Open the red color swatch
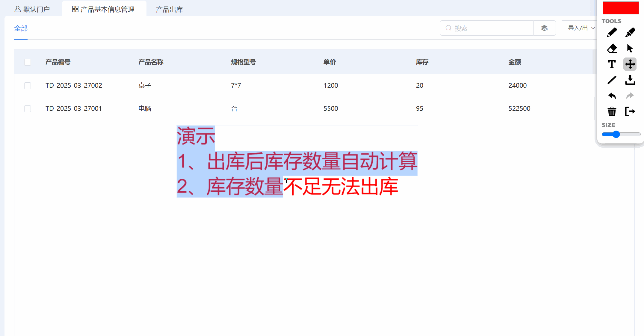 [620, 8]
